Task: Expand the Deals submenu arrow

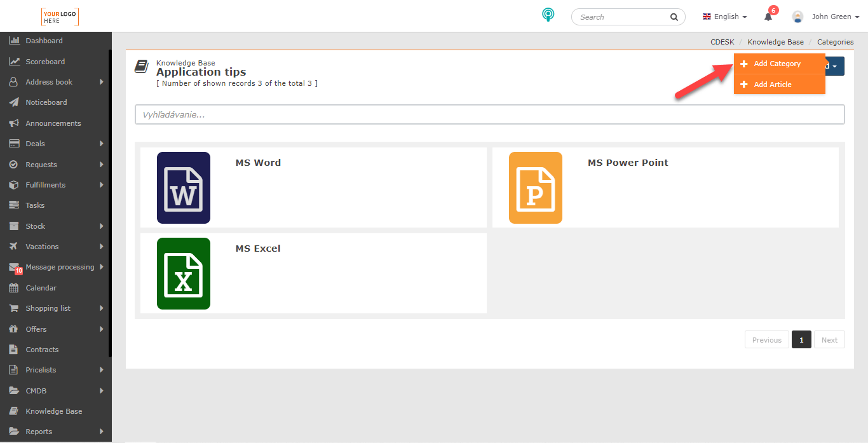Action: tap(102, 144)
